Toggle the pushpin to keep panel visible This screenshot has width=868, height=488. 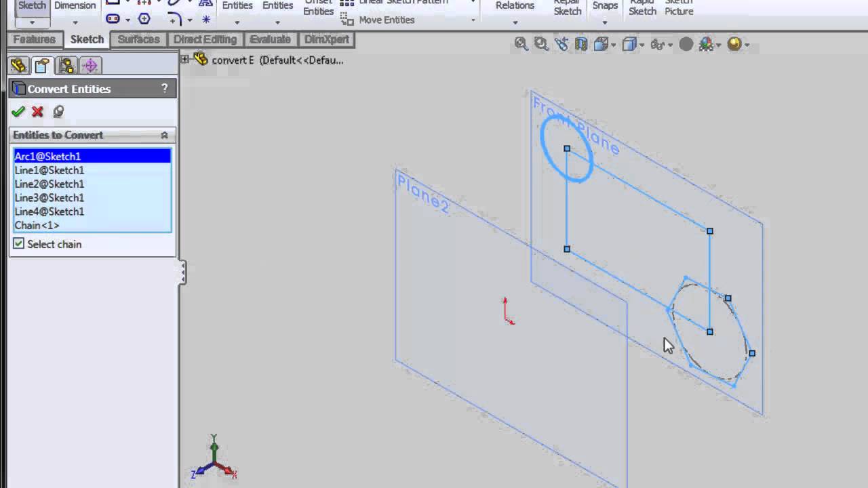click(58, 111)
